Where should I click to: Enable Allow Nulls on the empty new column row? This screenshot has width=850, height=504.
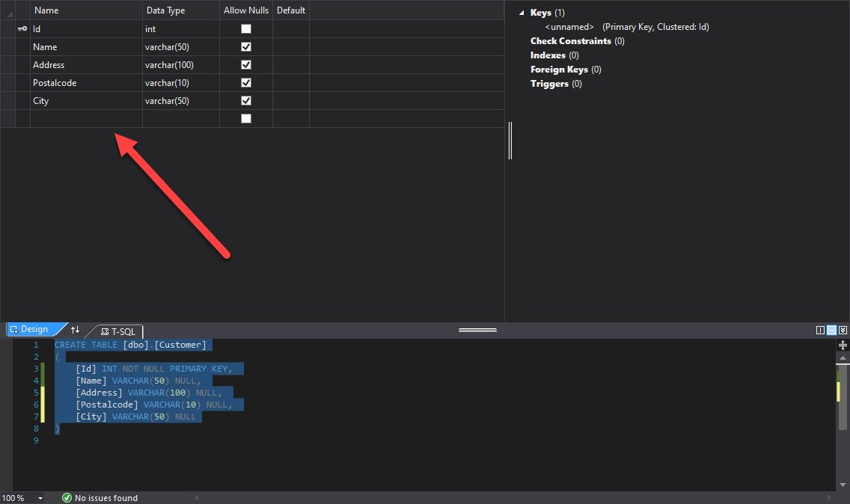pyautogui.click(x=245, y=118)
